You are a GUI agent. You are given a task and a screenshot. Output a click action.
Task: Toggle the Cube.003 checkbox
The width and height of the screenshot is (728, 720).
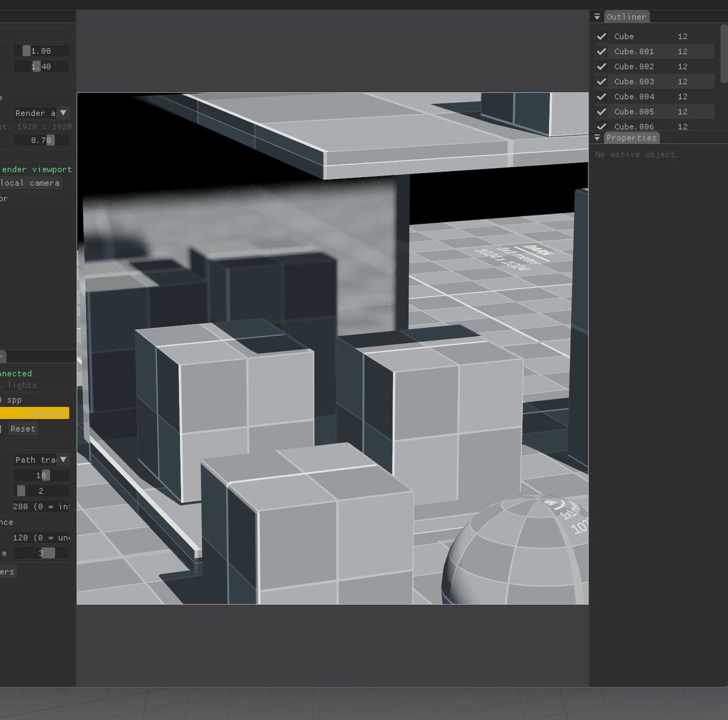coord(601,81)
